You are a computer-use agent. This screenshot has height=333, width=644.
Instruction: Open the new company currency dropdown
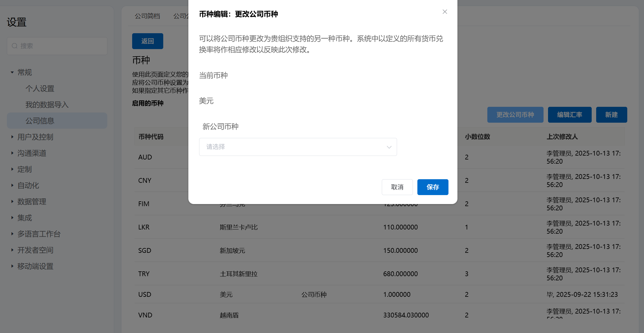(298, 147)
